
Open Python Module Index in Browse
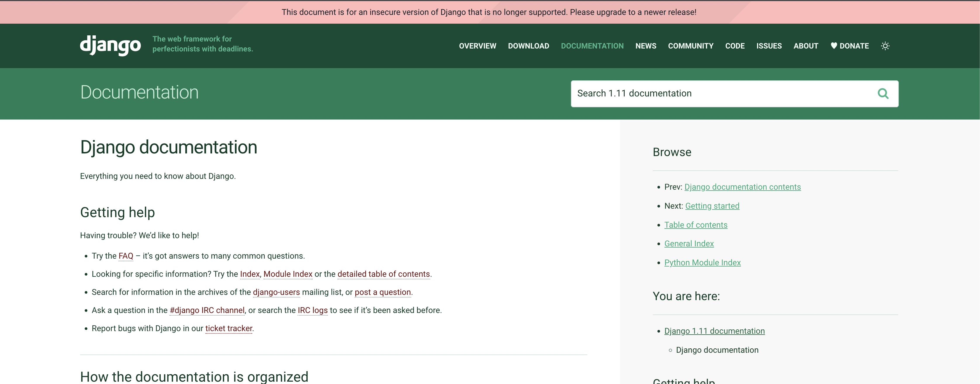(702, 263)
